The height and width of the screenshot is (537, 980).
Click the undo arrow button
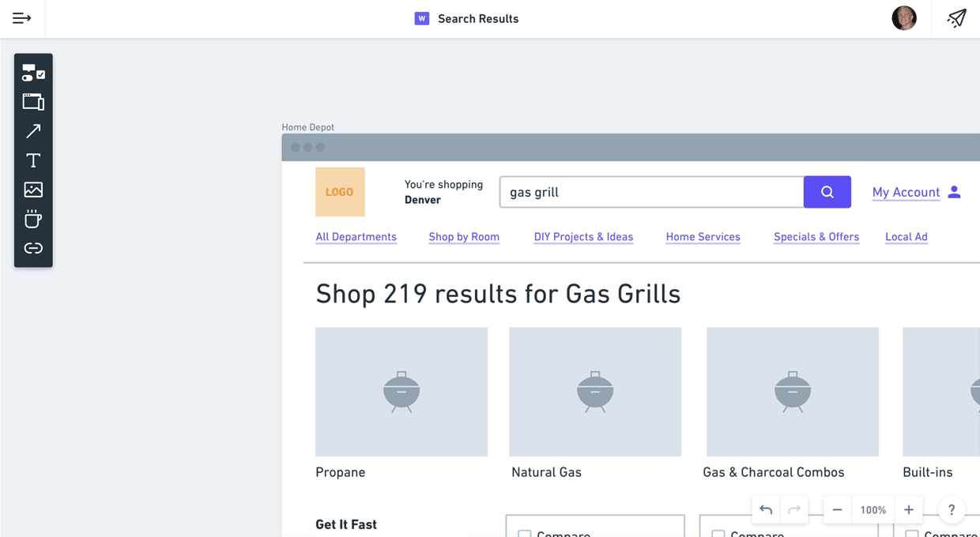[x=766, y=509]
